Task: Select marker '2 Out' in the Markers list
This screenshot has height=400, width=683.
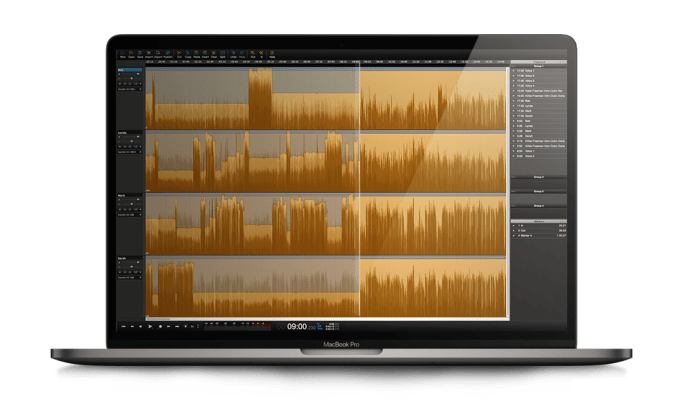Action: click(539, 231)
